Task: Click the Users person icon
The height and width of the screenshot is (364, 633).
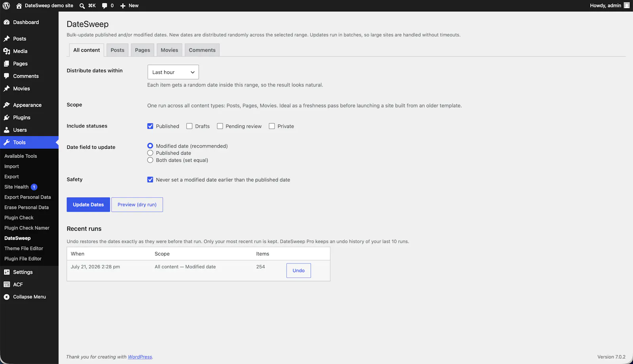Action: tap(7, 130)
